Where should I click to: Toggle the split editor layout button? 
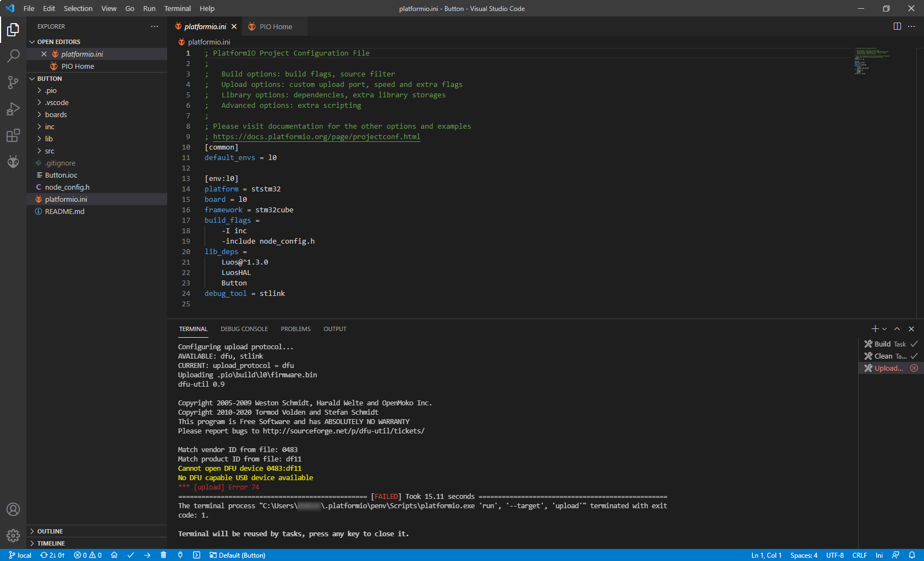[x=897, y=26]
